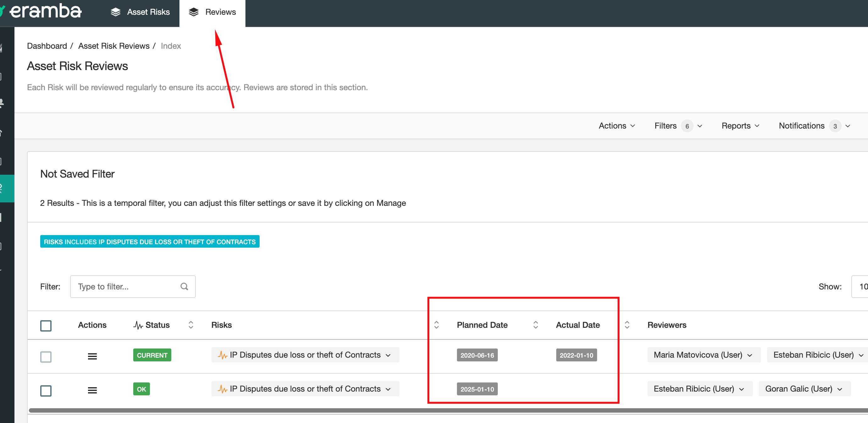Image resolution: width=868 pixels, height=423 pixels.
Task: Open the hamburger actions menu for the CURRENT row
Action: (92, 356)
